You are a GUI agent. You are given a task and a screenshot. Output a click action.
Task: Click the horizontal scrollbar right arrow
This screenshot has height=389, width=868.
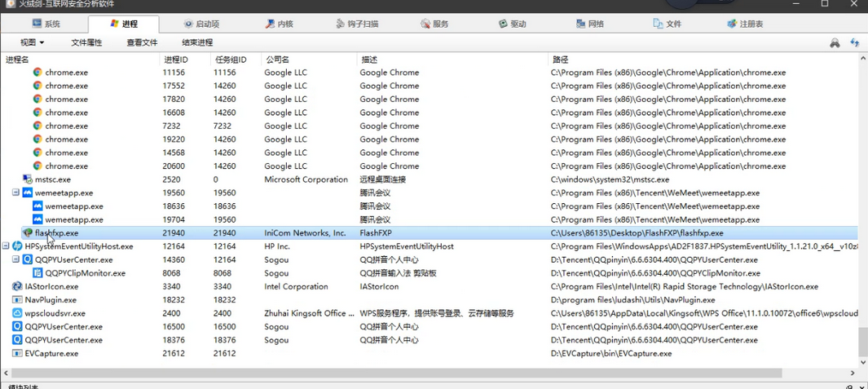click(x=853, y=373)
